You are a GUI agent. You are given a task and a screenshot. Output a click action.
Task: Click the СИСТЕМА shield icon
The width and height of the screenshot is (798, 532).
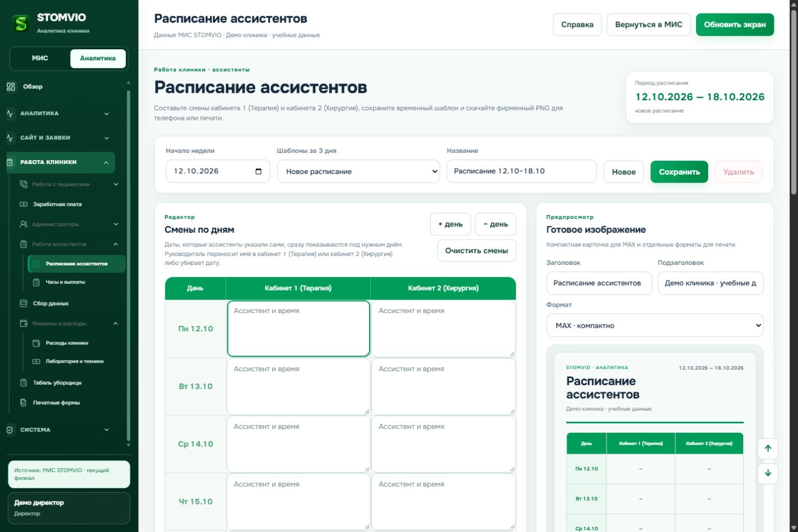click(x=10, y=430)
